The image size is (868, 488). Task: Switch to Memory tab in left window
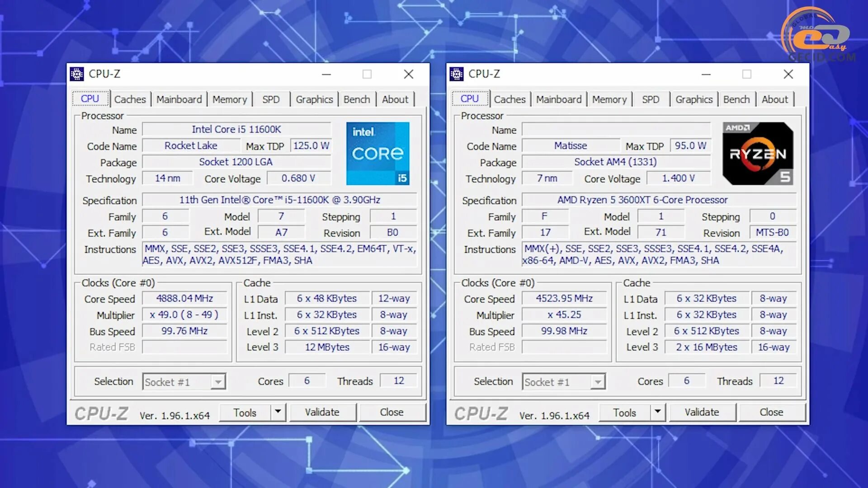[x=230, y=99]
